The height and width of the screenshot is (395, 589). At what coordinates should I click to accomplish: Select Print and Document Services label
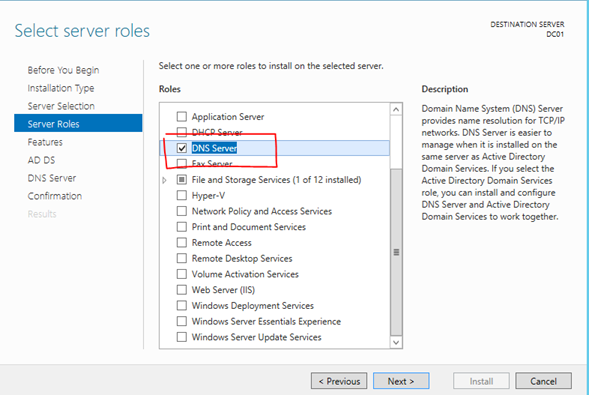tap(249, 227)
